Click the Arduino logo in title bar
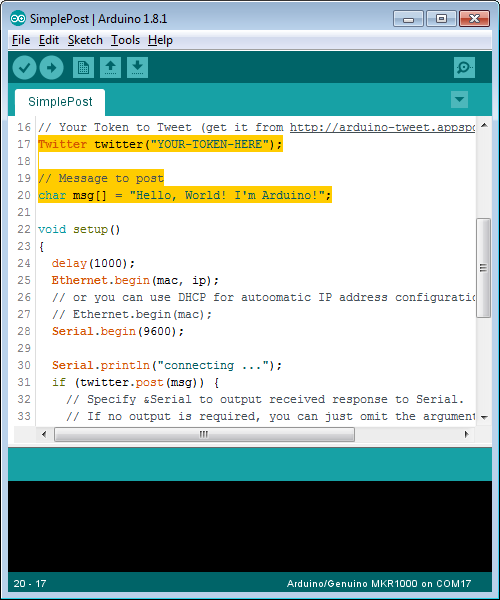 click(x=18, y=18)
